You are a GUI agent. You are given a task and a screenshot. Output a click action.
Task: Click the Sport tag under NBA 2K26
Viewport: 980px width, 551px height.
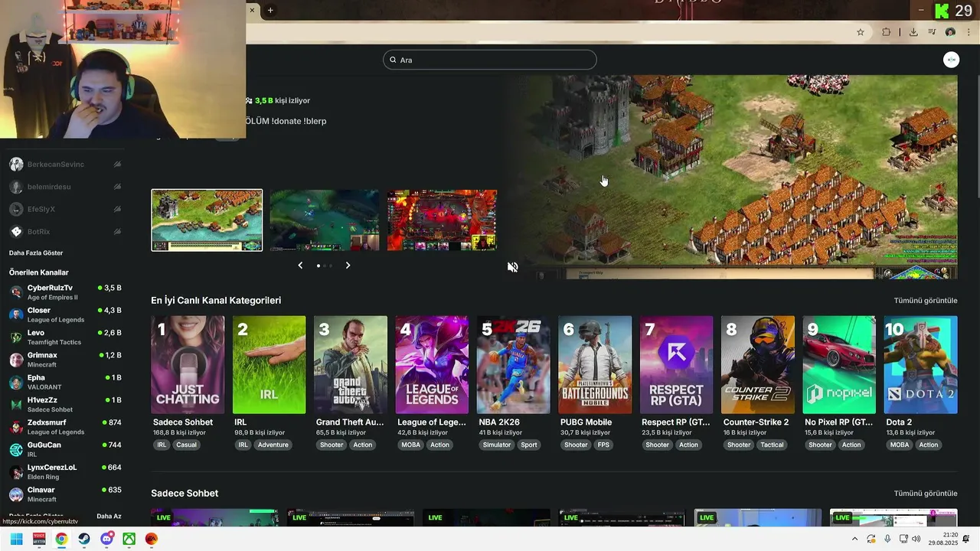tap(529, 445)
